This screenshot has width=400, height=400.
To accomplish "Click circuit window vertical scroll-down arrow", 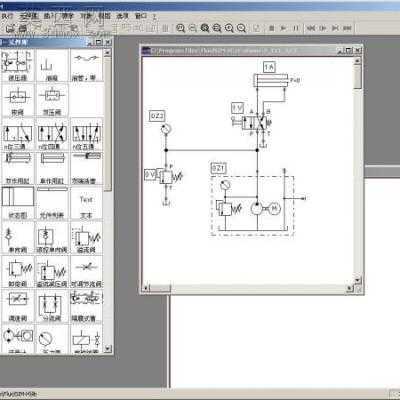I will pyautogui.click(x=357, y=279).
